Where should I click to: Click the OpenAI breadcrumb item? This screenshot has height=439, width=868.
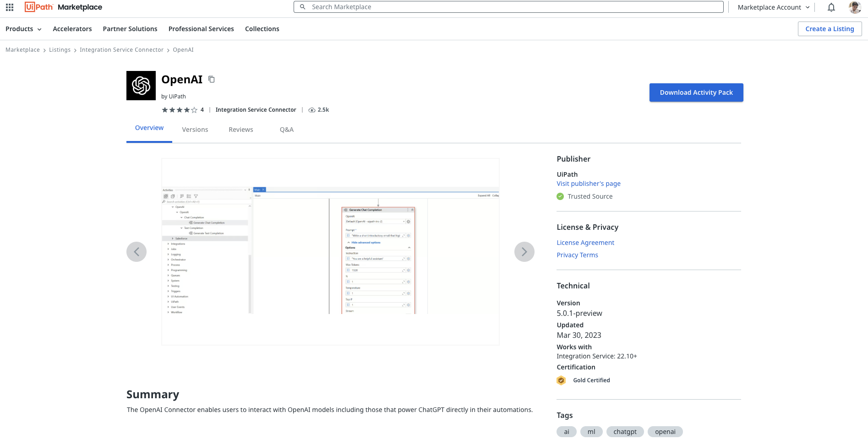point(183,50)
